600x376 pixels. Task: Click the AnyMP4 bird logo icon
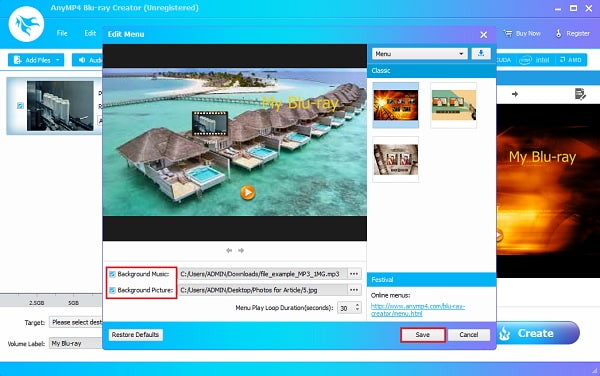26,24
